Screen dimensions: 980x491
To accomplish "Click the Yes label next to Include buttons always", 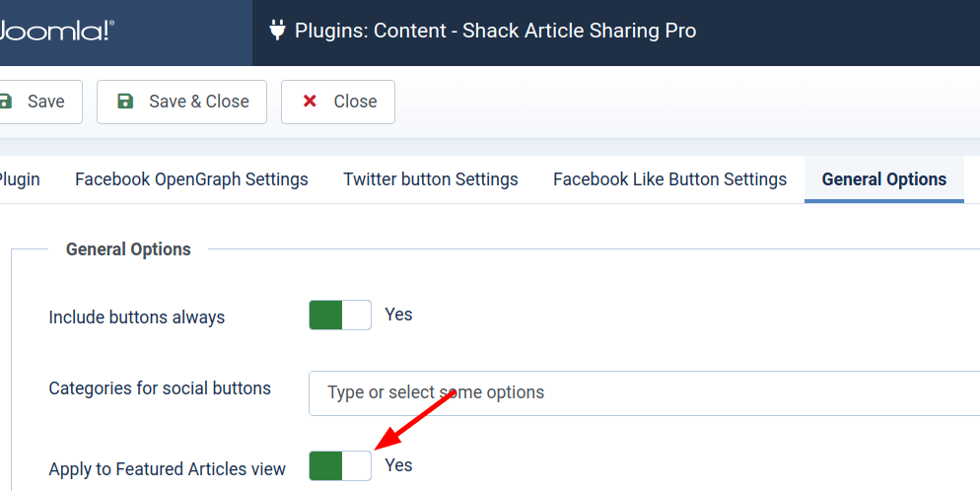I will tap(398, 315).
